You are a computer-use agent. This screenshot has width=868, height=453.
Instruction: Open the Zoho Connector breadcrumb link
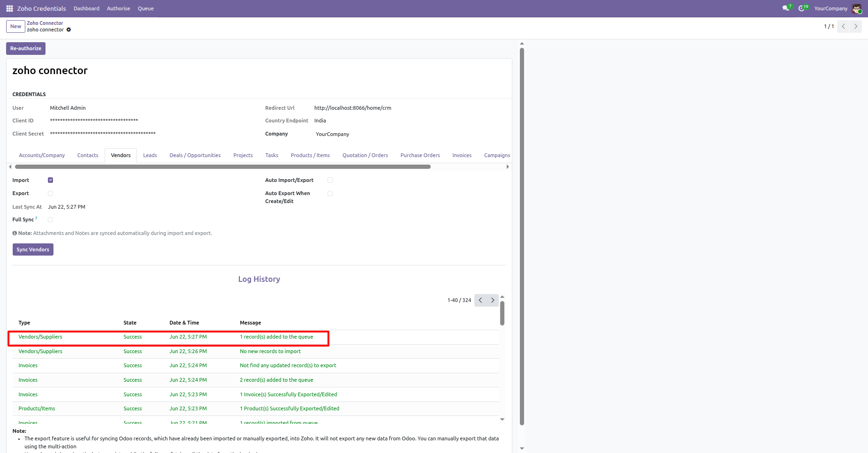(x=45, y=23)
